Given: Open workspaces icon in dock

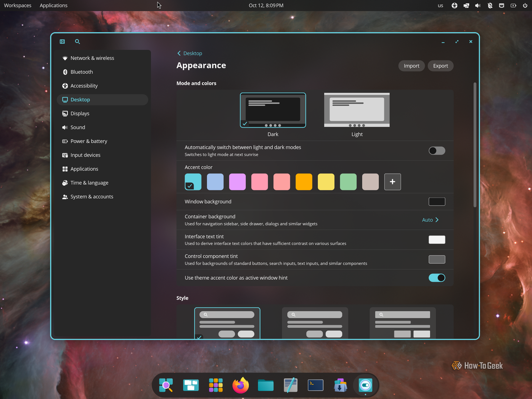Looking at the screenshot, I should pos(191,385).
